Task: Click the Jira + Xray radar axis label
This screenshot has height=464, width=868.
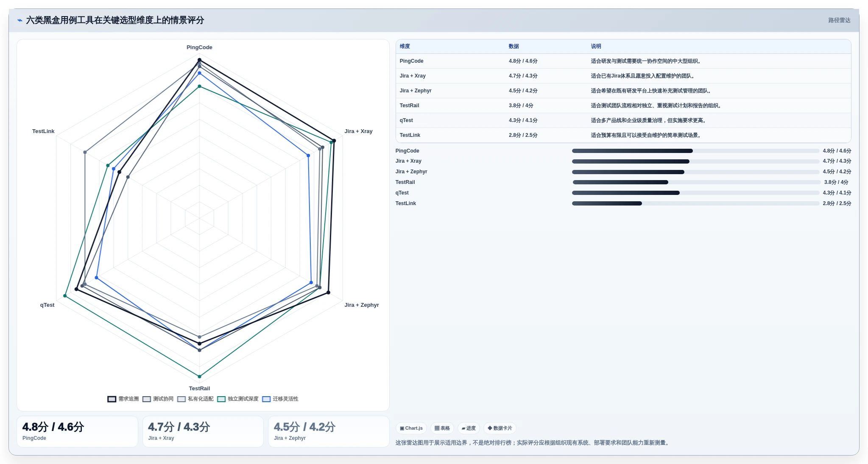Action: point(358,131)
